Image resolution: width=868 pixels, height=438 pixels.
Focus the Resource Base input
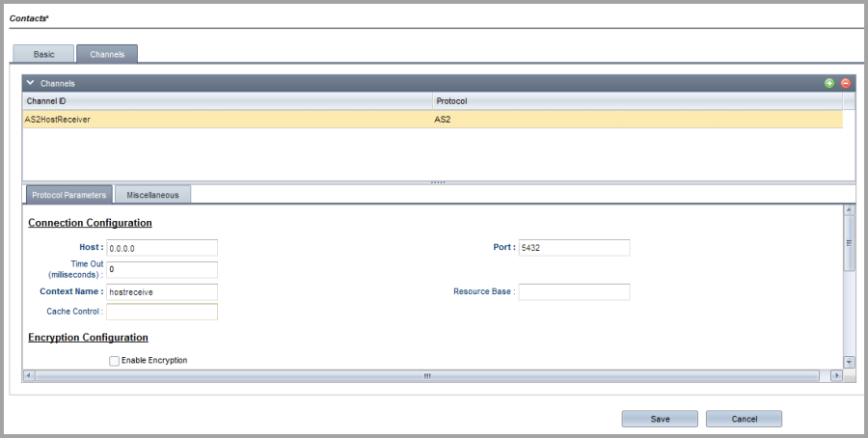click(x=574, y=291)
